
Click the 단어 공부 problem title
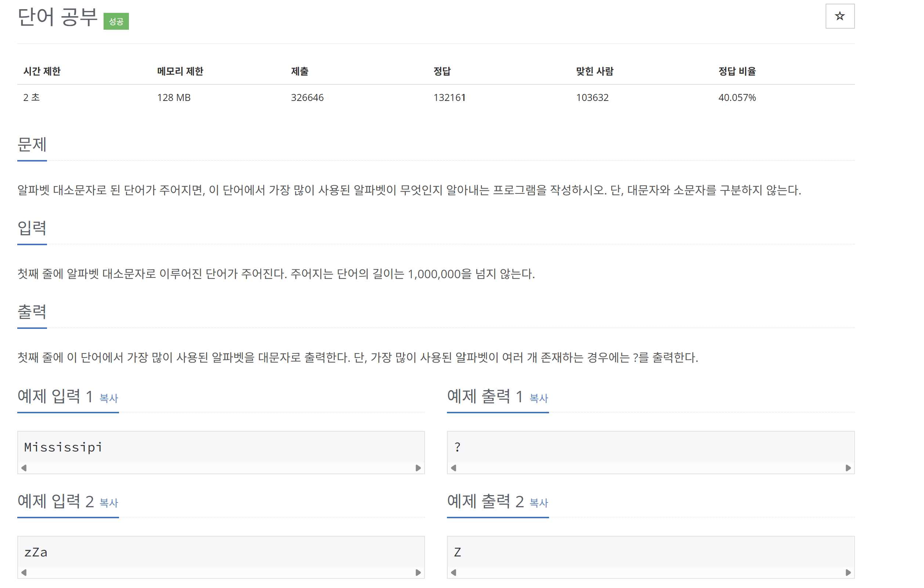tap(58, 18)
